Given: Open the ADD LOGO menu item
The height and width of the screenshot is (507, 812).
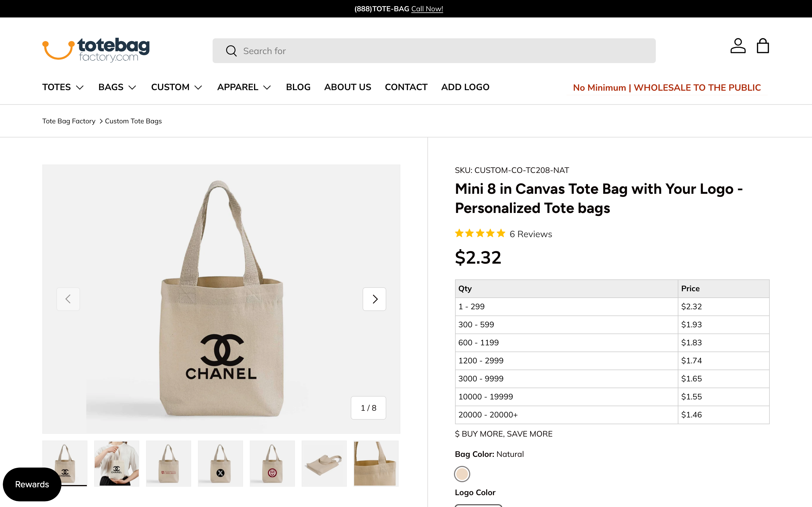Looking at the screenshot, I should coord(465,87).
